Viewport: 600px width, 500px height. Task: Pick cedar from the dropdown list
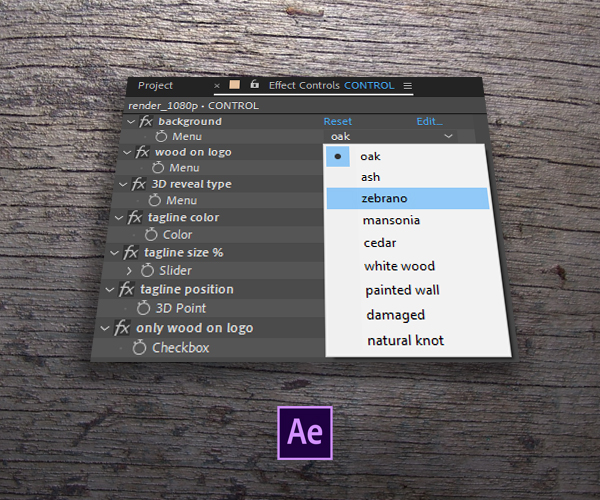(x=410, y=243)
